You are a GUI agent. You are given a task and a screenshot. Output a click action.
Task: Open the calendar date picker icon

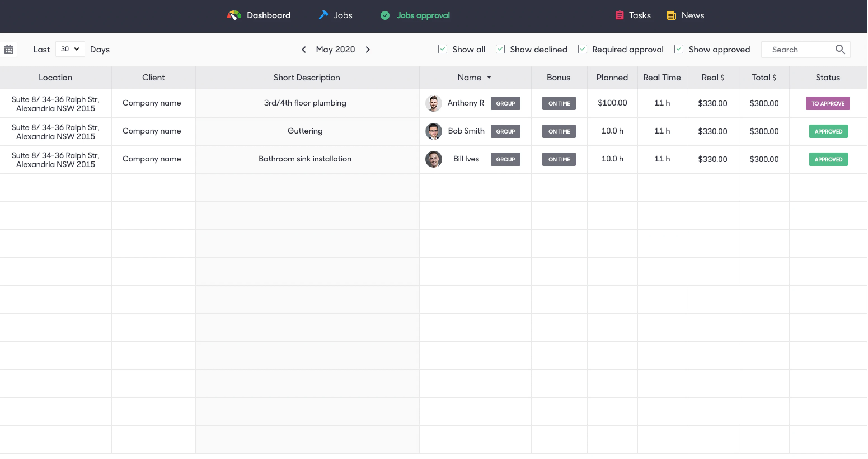coord(9,49)
